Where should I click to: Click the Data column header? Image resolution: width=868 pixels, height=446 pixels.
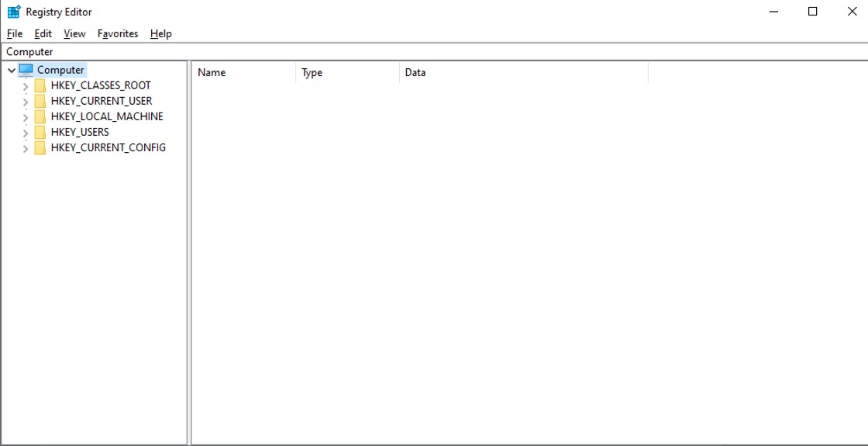(x=524, y=73)
